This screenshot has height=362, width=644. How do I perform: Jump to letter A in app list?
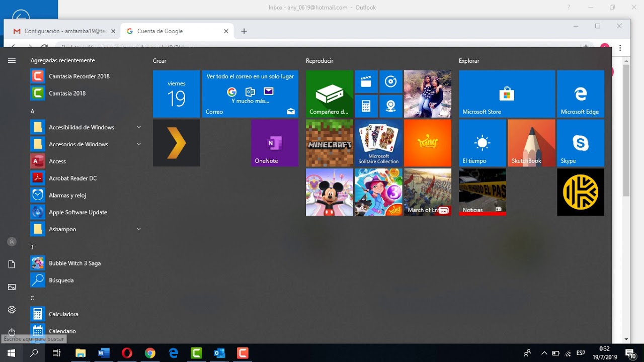(32, 111)
